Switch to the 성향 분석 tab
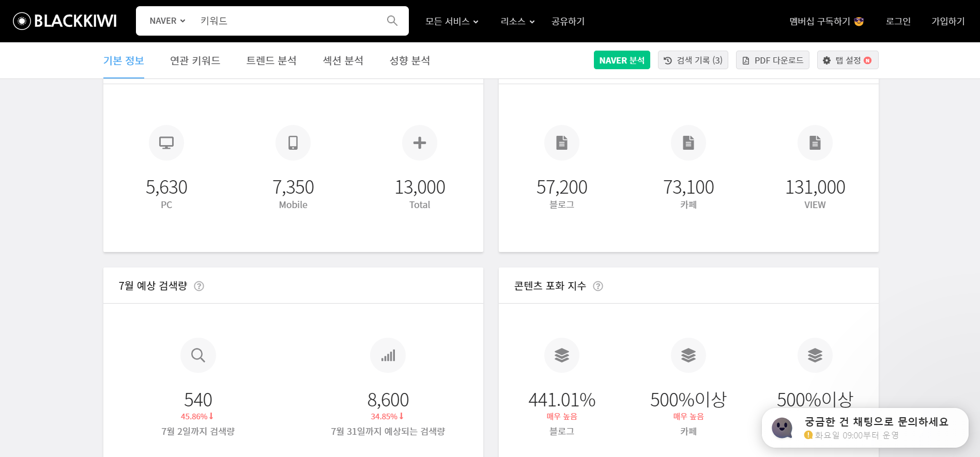This screenshot has height=457, width=980. point(410,60)
